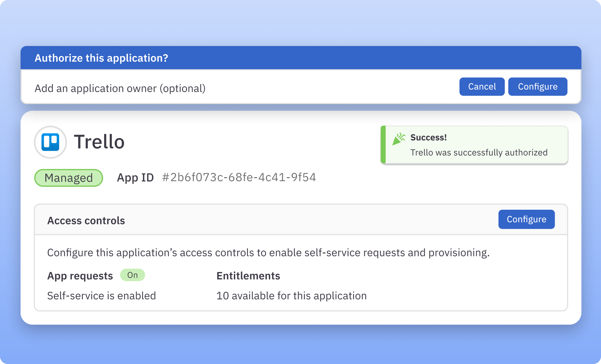Cancel the application authorization

coord(482,86)
